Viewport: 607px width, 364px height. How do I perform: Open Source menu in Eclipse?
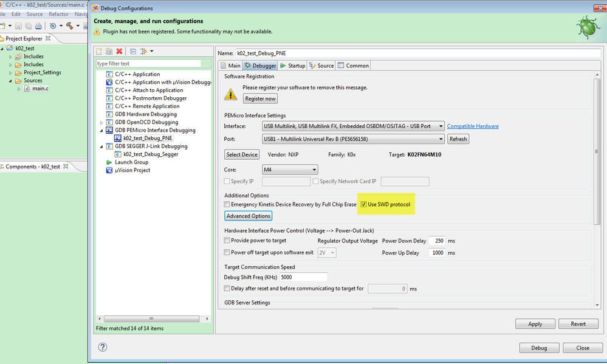(x=35, y=14)
